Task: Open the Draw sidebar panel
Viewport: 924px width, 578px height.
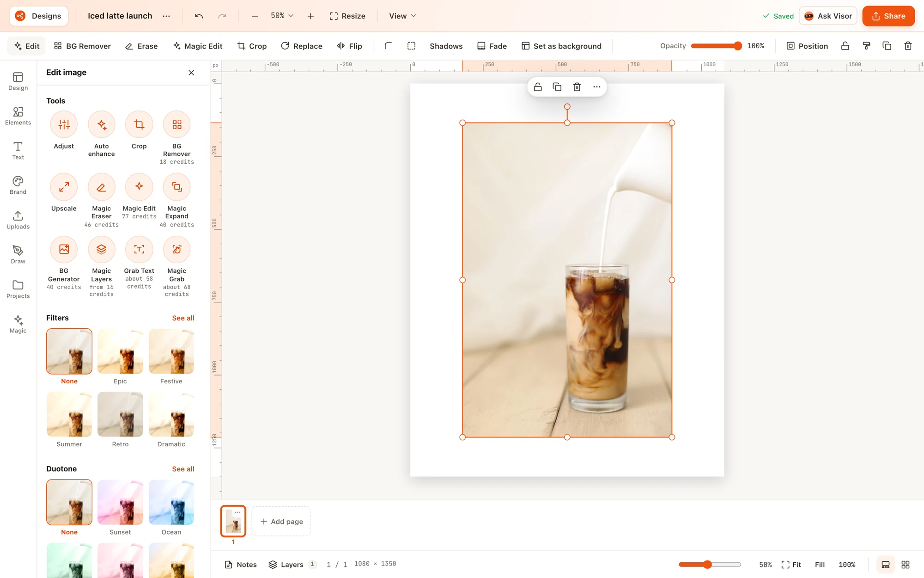Action: pyautogui.click(x=18, y=255)
